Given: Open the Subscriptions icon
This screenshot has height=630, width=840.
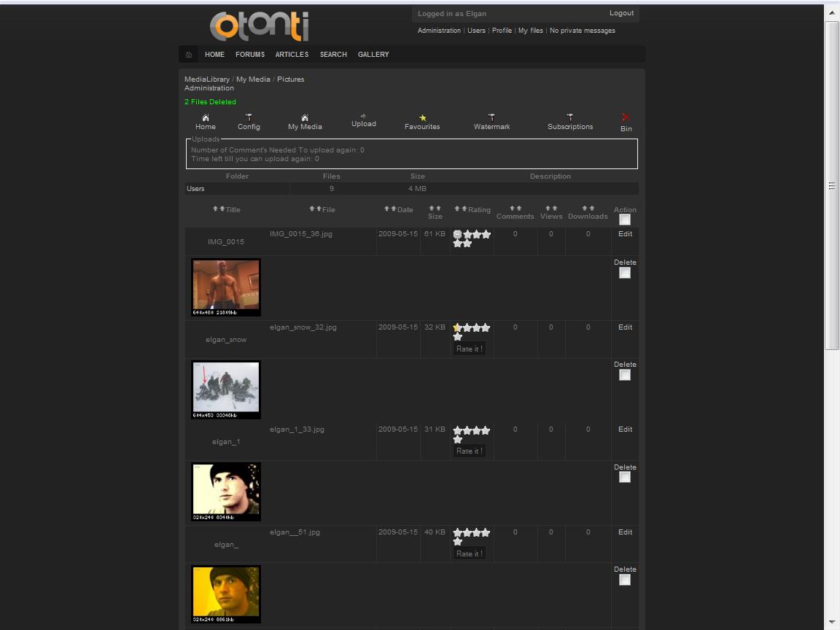Looking at the screenshot, I should coord(570,117).
